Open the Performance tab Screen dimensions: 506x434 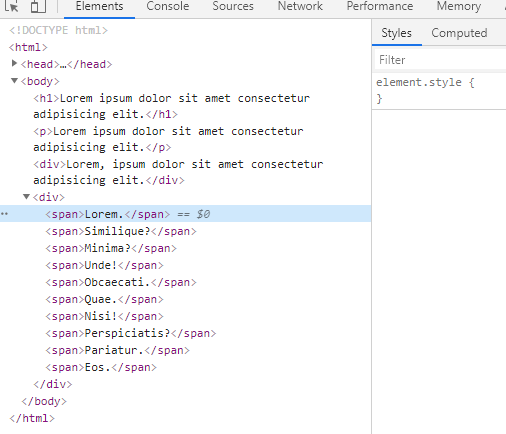(380, 6)
